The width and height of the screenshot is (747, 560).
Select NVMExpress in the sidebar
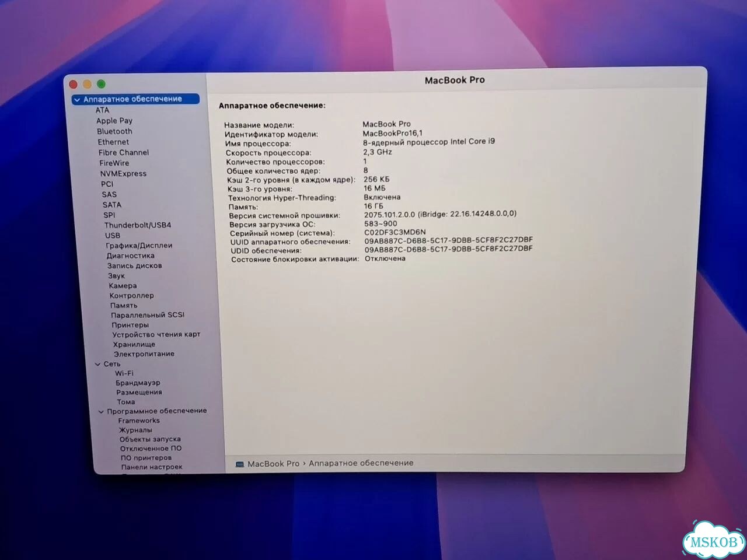[123, 173]
